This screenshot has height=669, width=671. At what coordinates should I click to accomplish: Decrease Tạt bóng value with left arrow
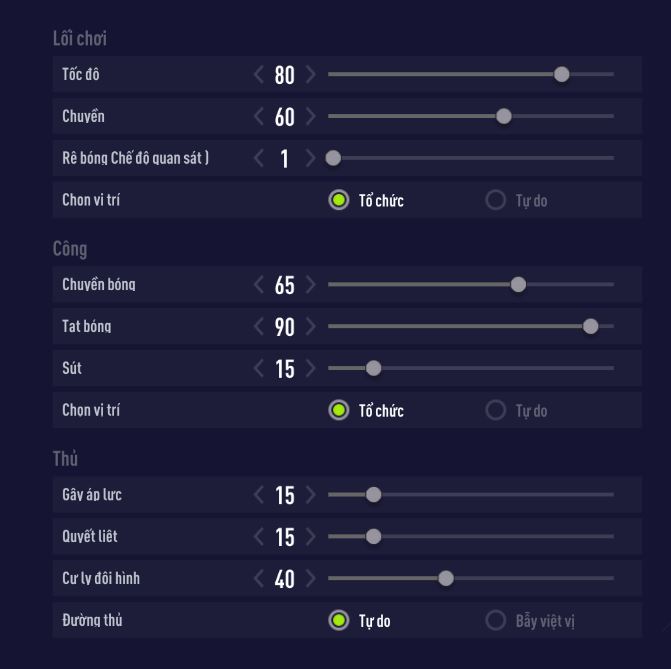tap(259, 327)
